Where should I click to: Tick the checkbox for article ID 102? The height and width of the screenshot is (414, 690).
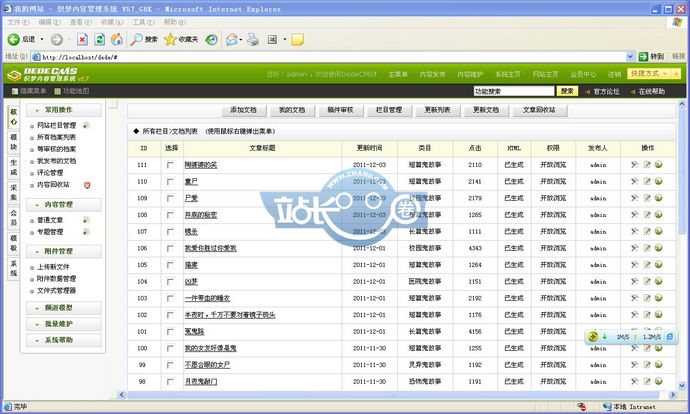pos(170,315)
